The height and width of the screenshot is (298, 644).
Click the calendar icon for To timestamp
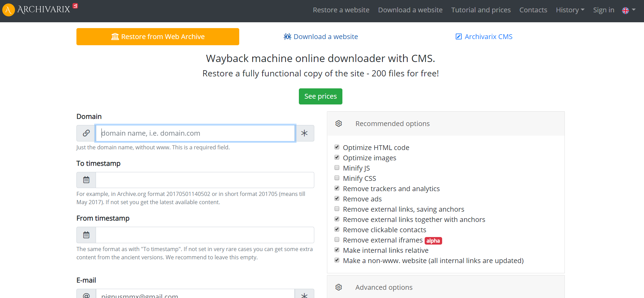[86, 180]
